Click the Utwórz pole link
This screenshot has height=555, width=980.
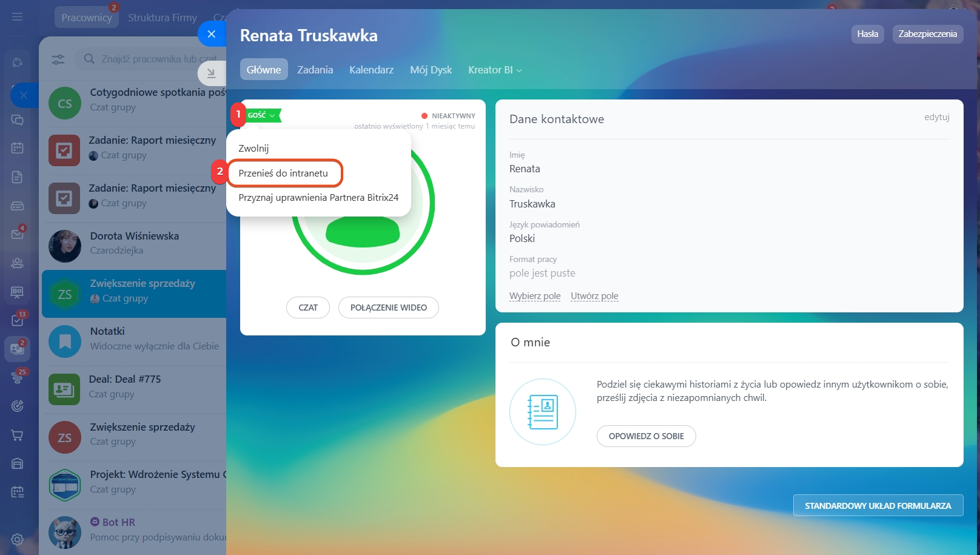[x=594, y=296]
